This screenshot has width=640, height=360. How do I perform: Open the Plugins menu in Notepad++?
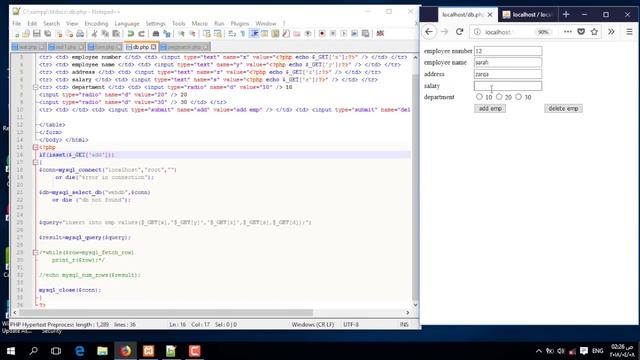coord(240,24)
